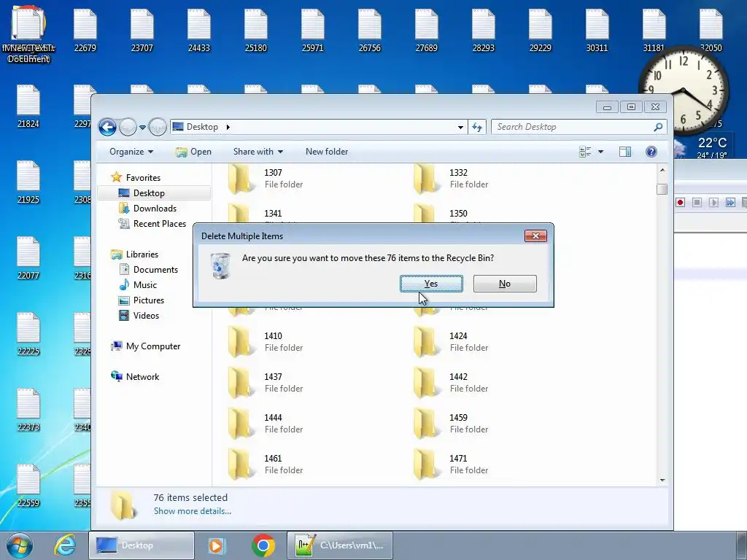Image resolution: width=747 pixels, height=560 pixels.
Task: Click Show more details link
Action: tap(193, 511)
